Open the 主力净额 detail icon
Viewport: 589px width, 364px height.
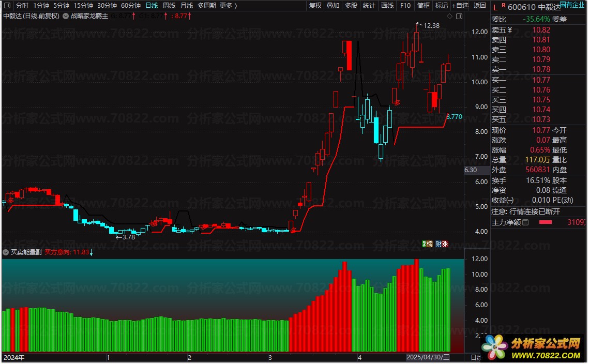click(x=526, y=222)
